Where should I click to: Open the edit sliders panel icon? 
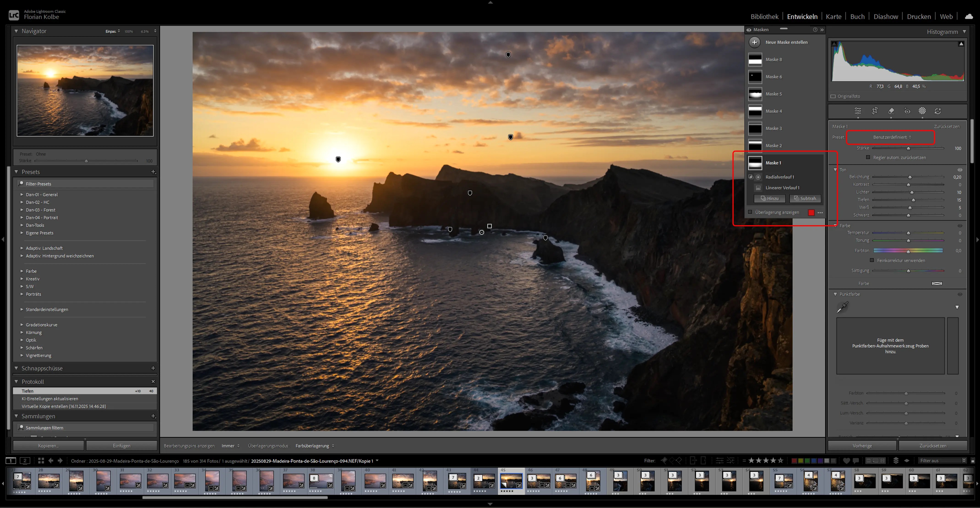click(x=858, y=111)
